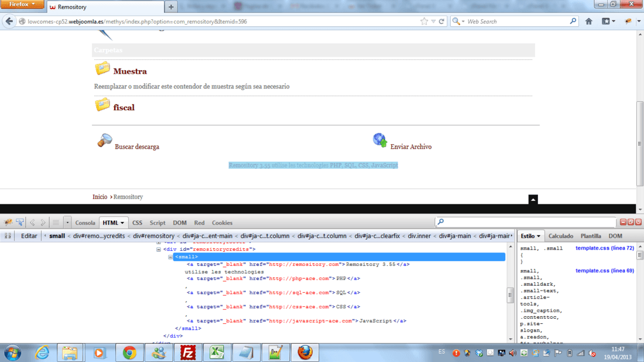
Task: Click the break on mutate icon
Action: coord(8,236)
